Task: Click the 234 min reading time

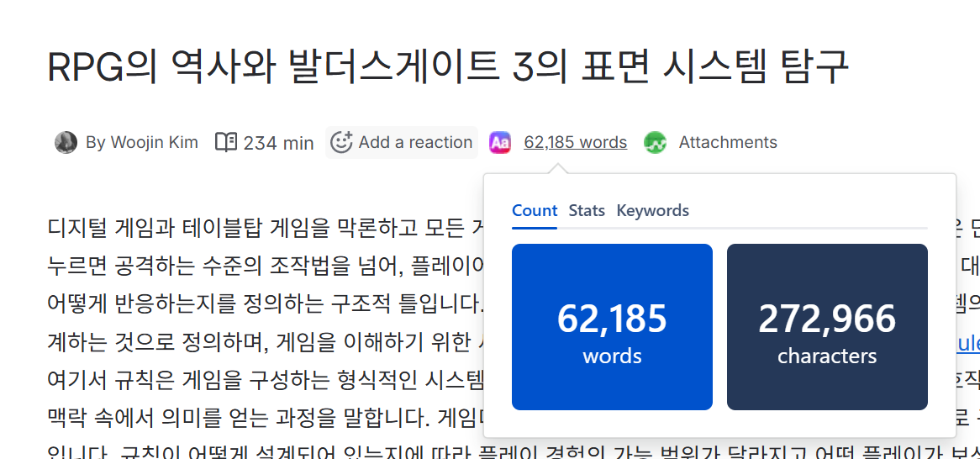Action: point(278,143)
